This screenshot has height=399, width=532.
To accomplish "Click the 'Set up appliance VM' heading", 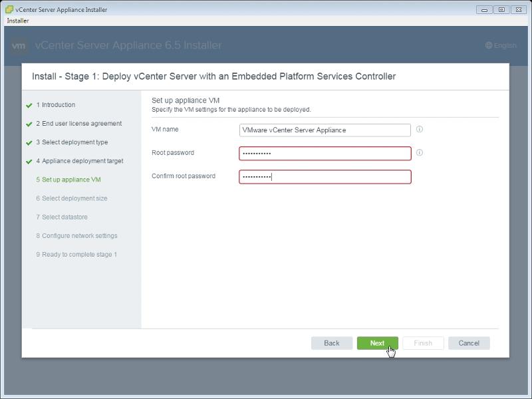I will (x=186, y=100).
